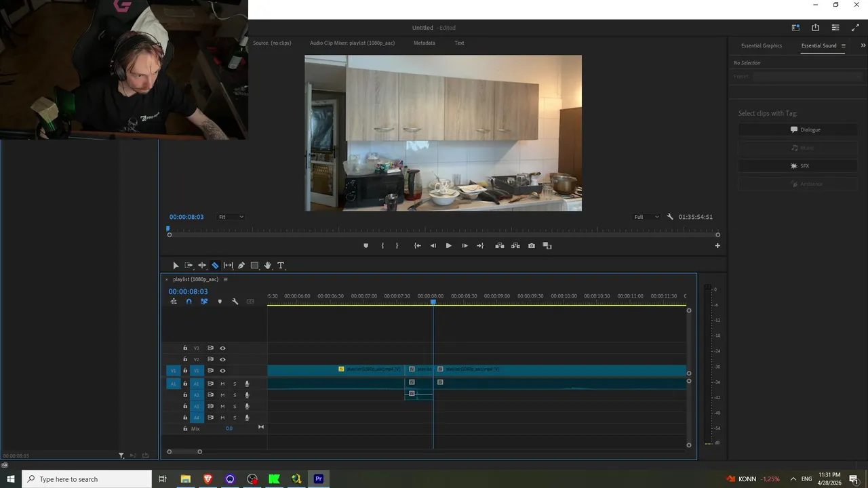Open the Text tab

tap(459, 43)
